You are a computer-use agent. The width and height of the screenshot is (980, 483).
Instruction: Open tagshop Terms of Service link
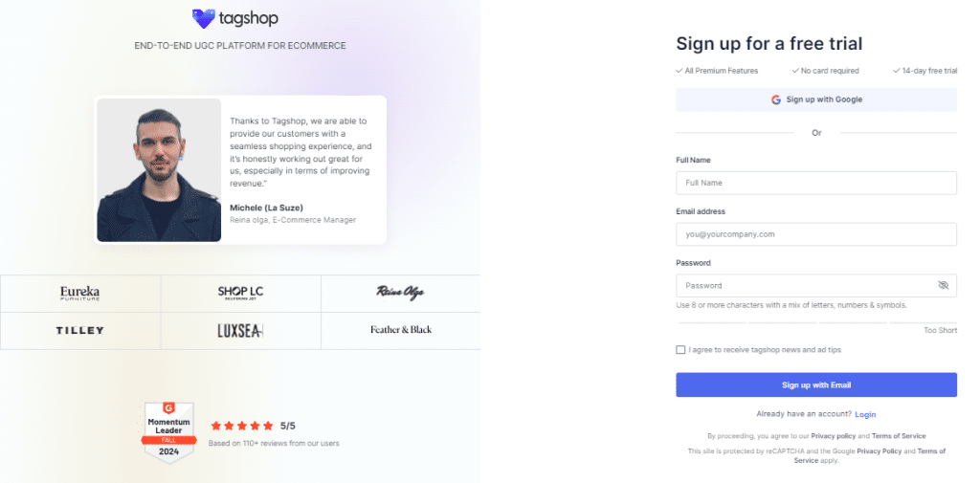pos(899,435)
